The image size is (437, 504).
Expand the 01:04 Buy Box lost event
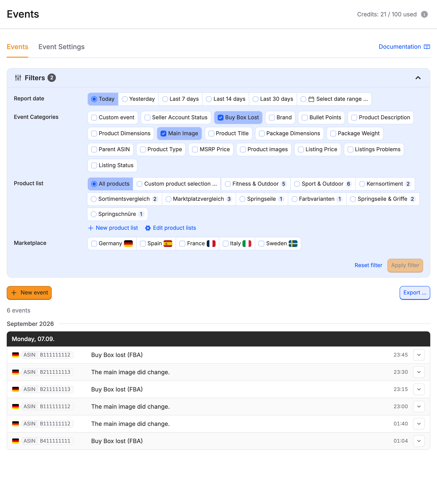click(419, 441)
